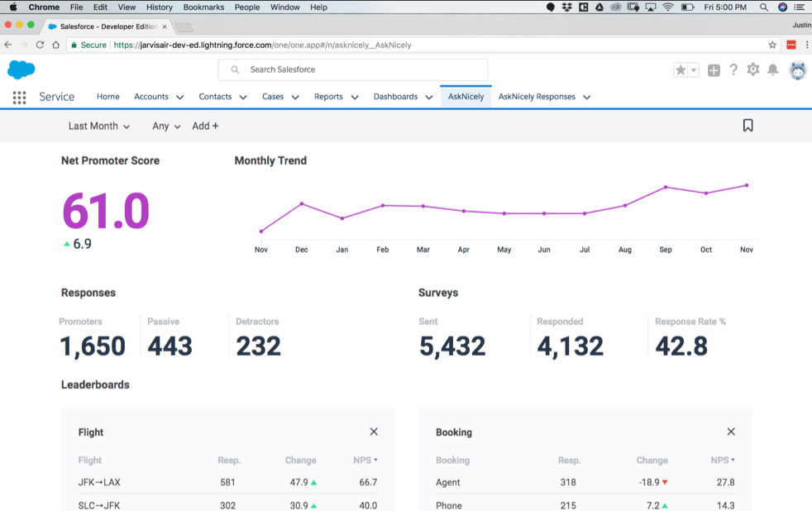The height and width of the screenshot is (511, 812).
Task: View notifications with the bell icon
Action: click(773, 70)
